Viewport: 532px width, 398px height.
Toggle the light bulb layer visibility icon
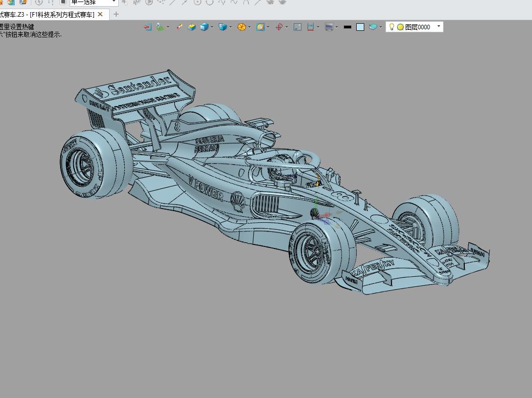pyautogui.click(x=392, y=27)
